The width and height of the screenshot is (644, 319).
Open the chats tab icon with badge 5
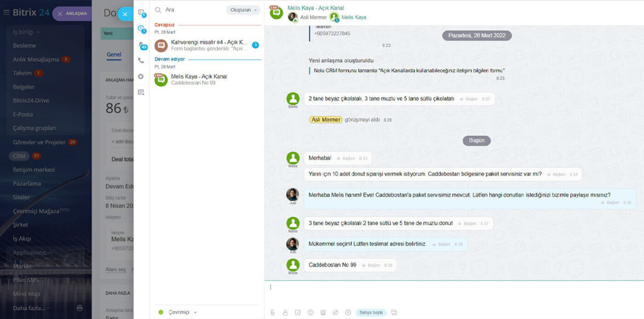[141, 13]
